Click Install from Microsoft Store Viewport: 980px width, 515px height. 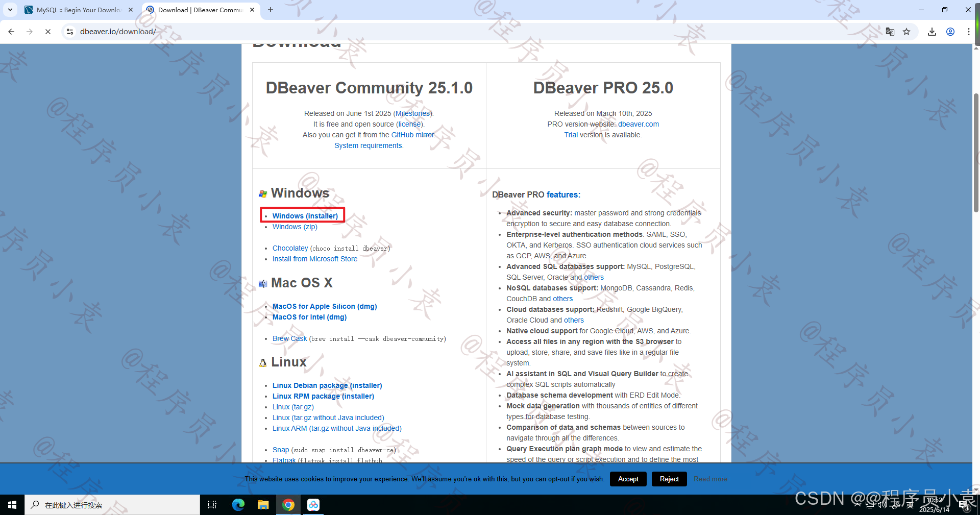(x=314, y=259)
